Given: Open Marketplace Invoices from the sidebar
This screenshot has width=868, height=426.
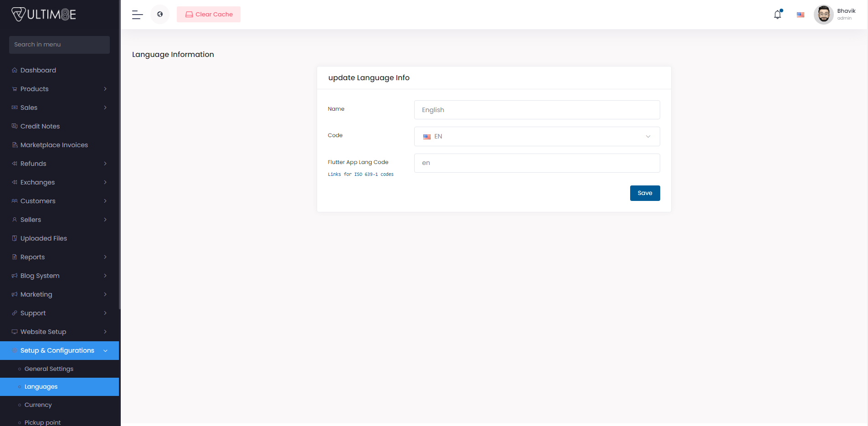Looking at the screenshot, I should tap(54, 145).
